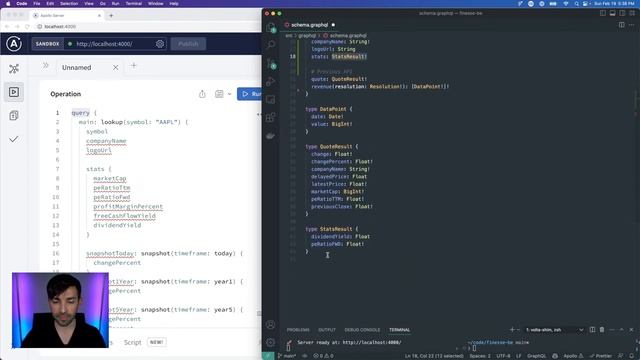Screen dimensions: 640x360
Task: Click the greyed-out Publish button
Action: tap(188, 44)
